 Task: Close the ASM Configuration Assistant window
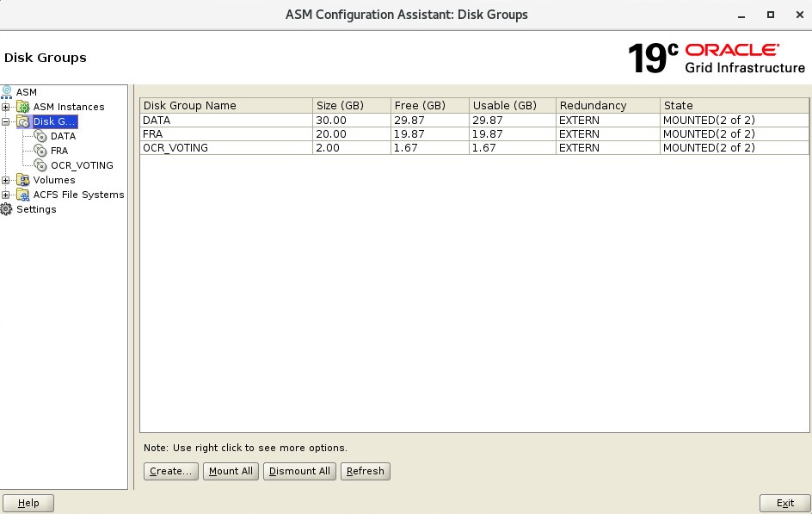[x=800, y=15]
